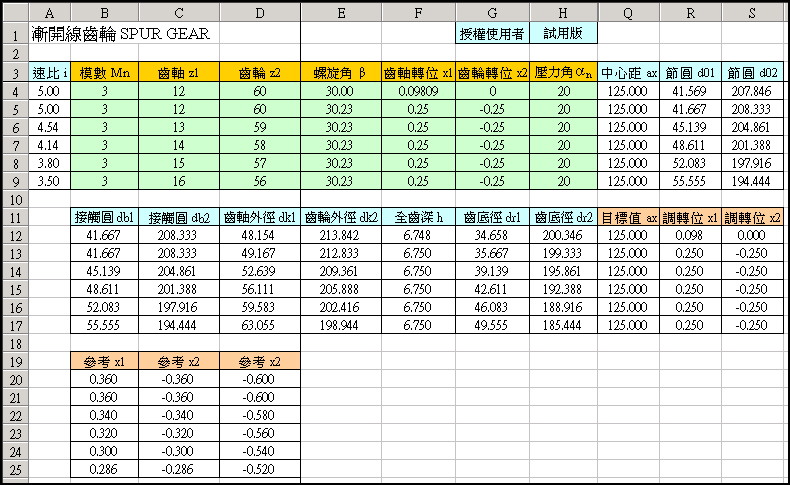790x485 pixels.
Task: Select the 齒底徑 dr1 header cell
Action: 492,218
